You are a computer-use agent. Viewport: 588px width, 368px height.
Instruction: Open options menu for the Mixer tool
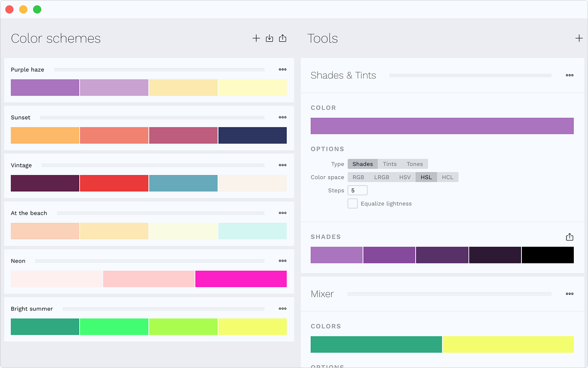point(569,294)
